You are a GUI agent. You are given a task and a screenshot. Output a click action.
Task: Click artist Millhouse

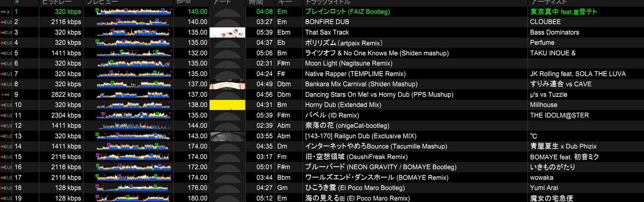click(x=544, y=105)
